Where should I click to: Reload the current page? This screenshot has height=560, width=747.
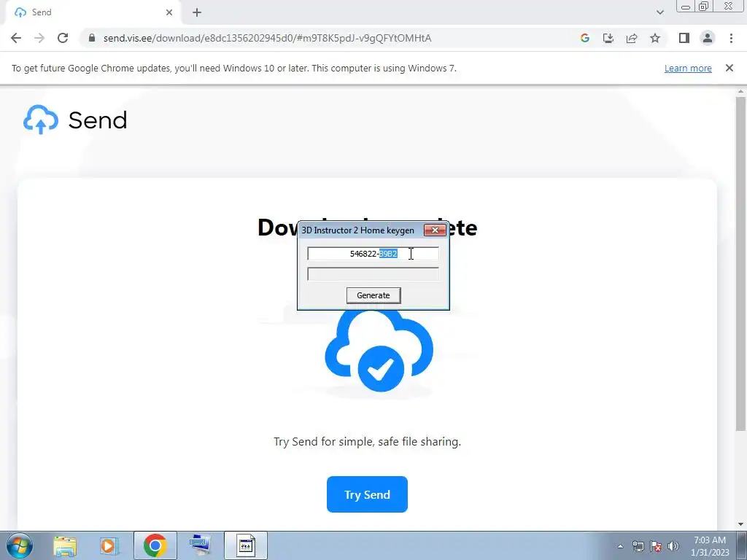63,38
